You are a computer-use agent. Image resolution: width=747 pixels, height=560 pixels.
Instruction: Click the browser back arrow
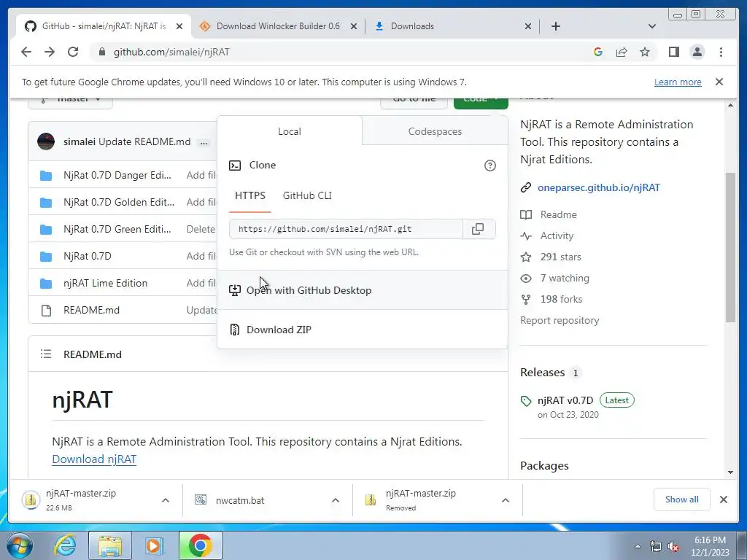point(26,52)
